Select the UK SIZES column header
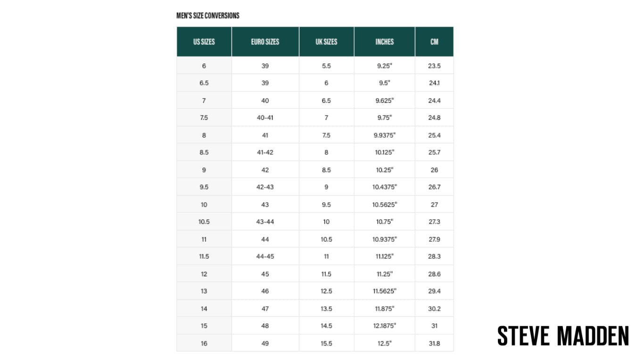Viewport: 644px width, 362px height. point(326,41)
